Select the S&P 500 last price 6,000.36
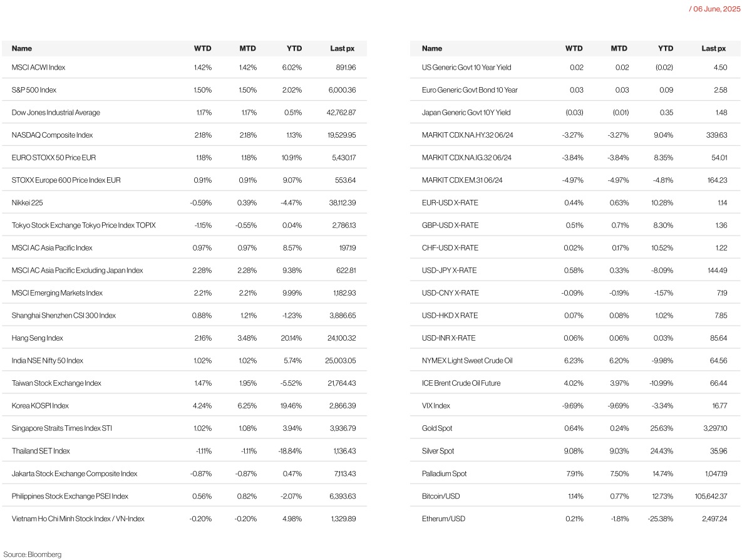This screenshot has width=747, height=560. [341, 90]
